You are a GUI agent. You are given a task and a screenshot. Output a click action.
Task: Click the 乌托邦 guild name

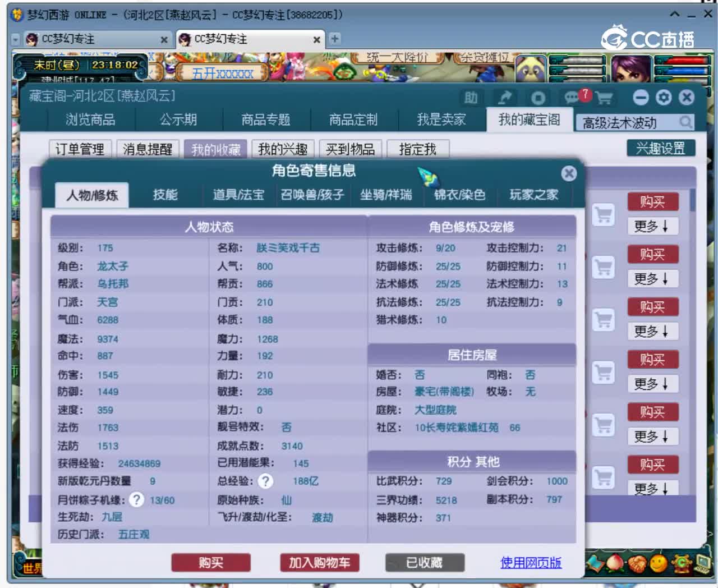[x=113, y=284]
